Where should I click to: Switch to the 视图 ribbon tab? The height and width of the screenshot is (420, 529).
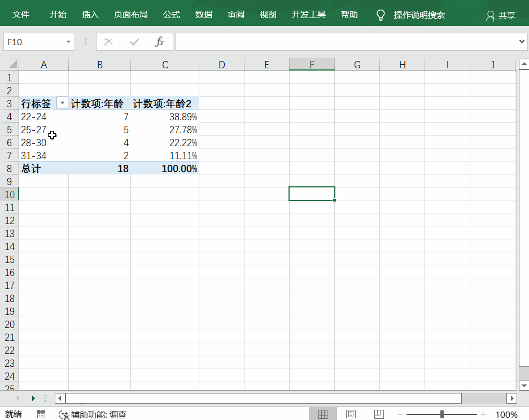[x=268, y=15]
